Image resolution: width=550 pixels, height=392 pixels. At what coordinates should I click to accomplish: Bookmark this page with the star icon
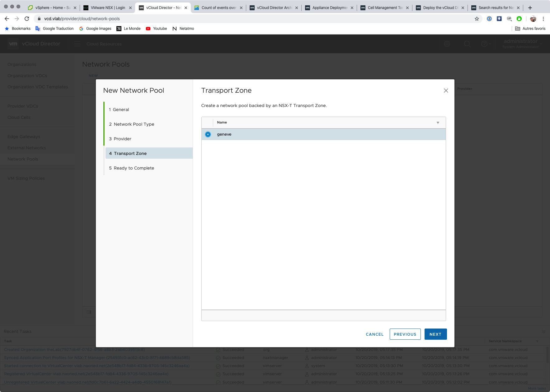pos(477,19)
